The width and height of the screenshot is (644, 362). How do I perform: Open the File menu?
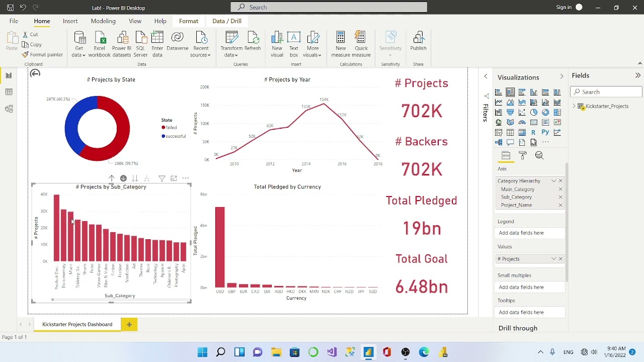pos(14,21)
